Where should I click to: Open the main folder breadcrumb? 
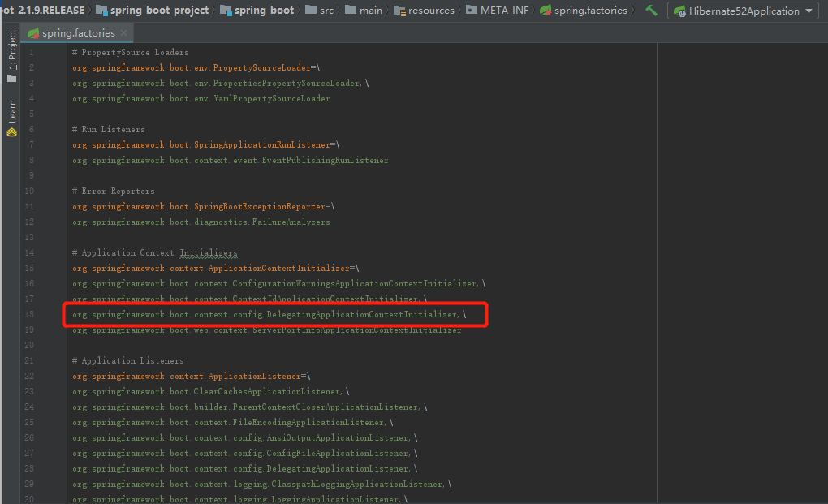364,10
